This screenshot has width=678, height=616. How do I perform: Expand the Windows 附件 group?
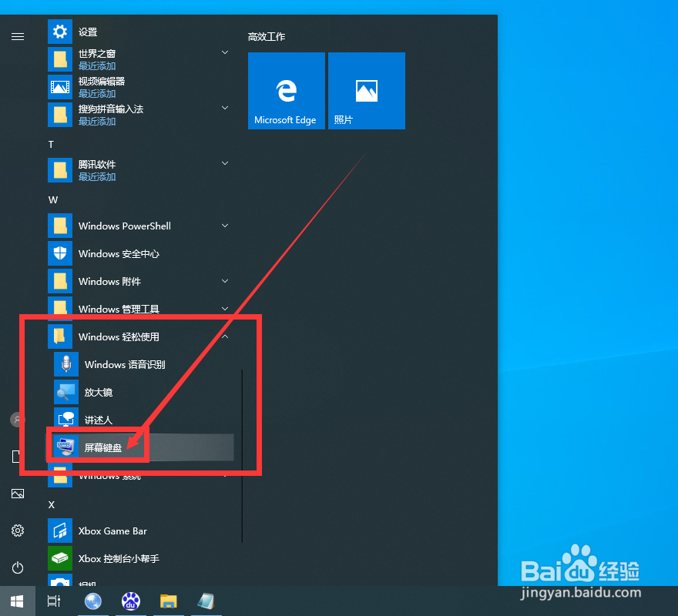pos(224,281)
